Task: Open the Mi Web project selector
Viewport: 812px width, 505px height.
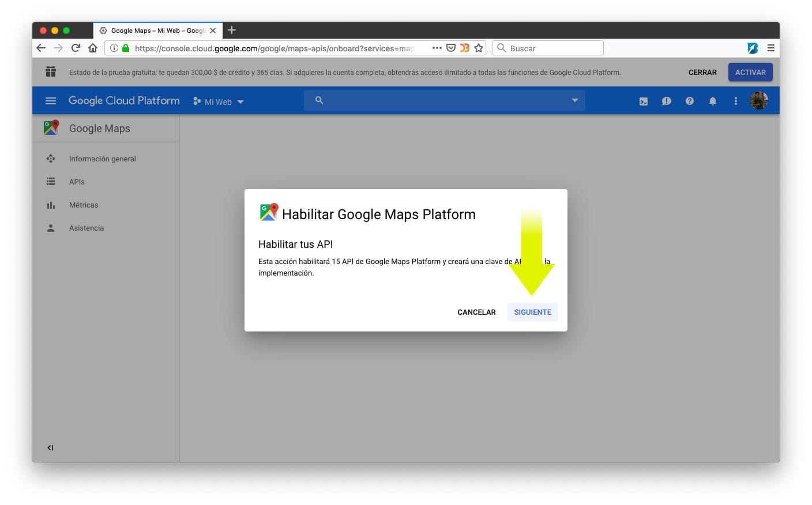Action: pos(219,101)
